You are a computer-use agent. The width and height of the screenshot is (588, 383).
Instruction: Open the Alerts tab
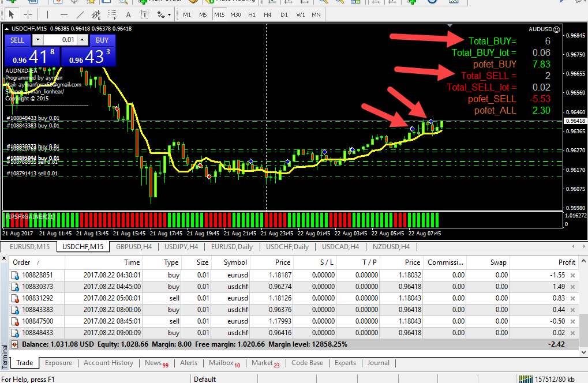(189, 363)
